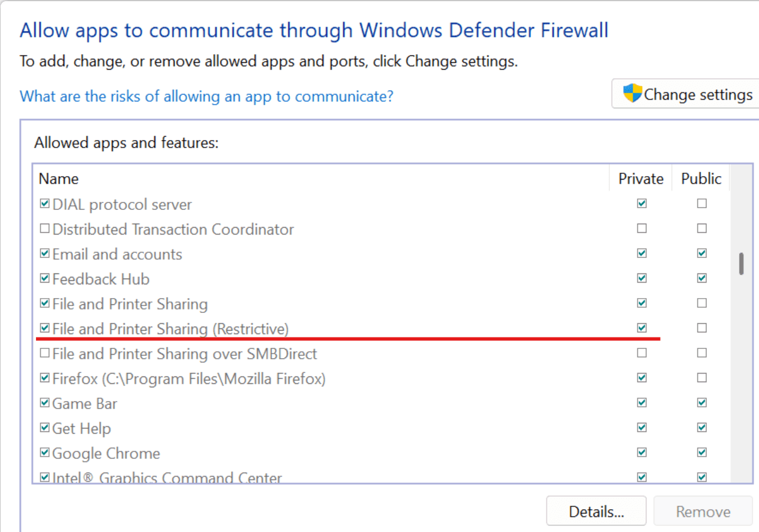Toggle Private checkbox for Game Bar

click(642, 403)
